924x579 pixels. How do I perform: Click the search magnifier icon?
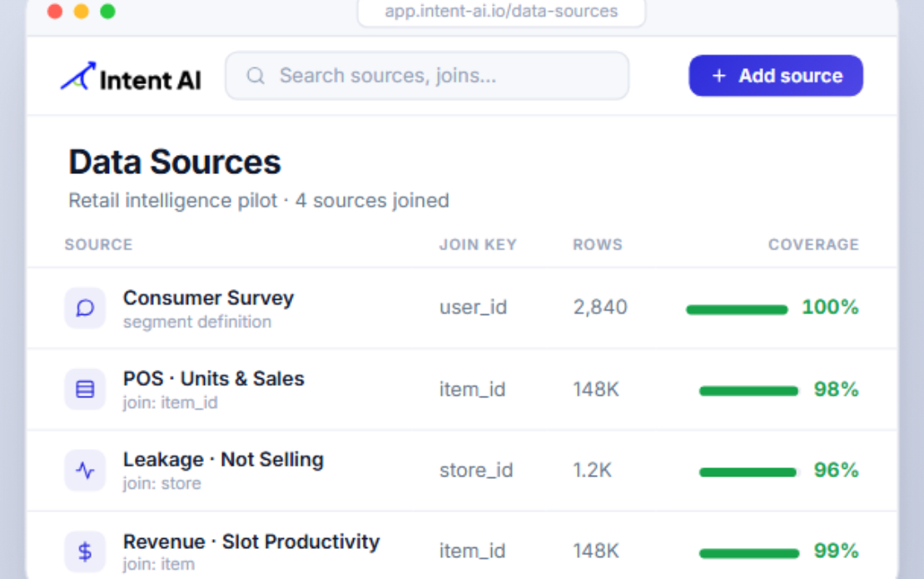click(x=256, y=76)
